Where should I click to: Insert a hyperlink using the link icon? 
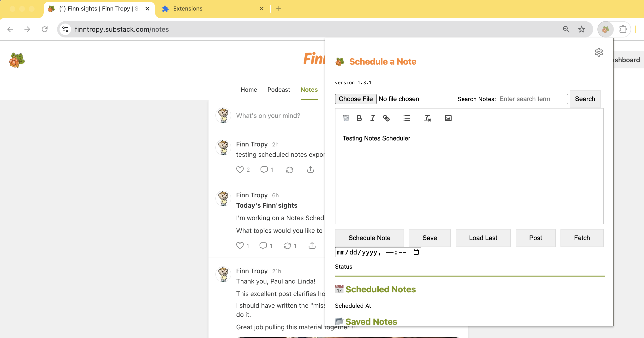[386, 118]
